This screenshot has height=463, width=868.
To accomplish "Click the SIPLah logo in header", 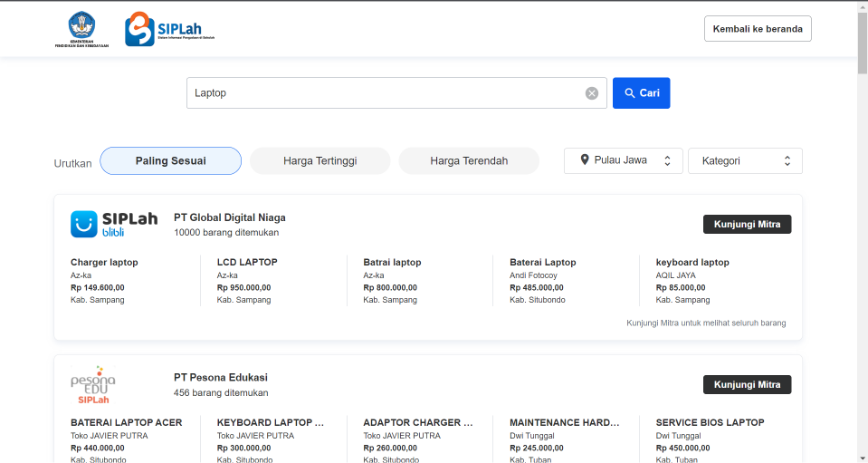I will 169,29.
